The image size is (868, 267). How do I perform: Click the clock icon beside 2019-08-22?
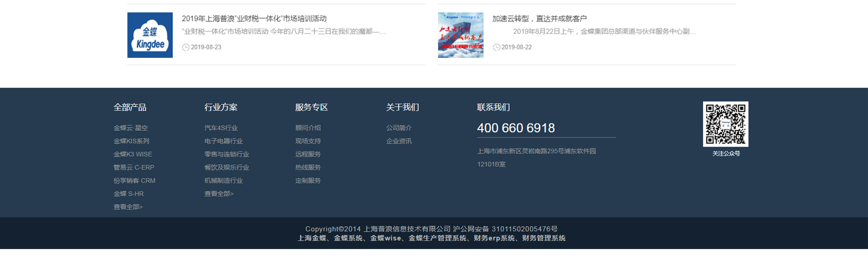(x=496, y=47)
